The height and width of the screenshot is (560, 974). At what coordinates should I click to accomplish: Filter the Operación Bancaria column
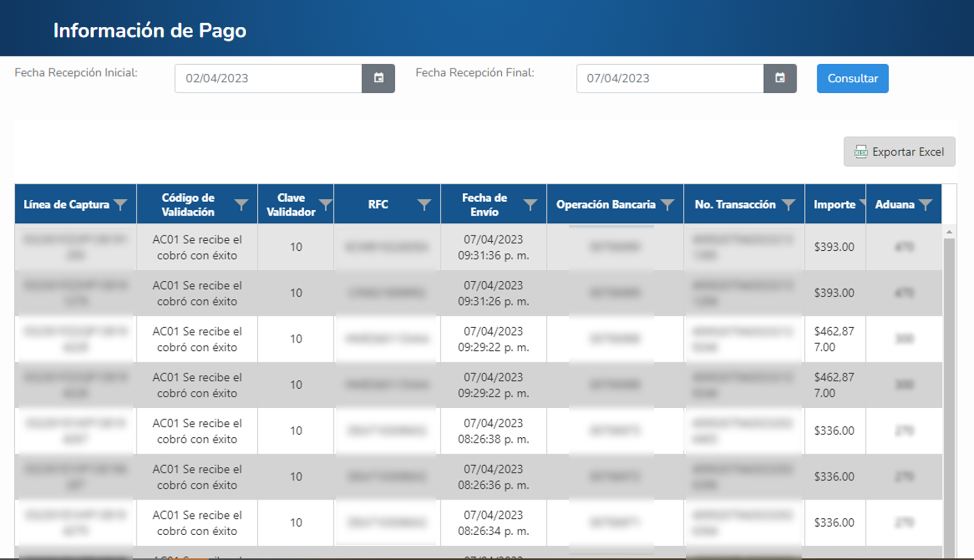click(x=667, y=204)
